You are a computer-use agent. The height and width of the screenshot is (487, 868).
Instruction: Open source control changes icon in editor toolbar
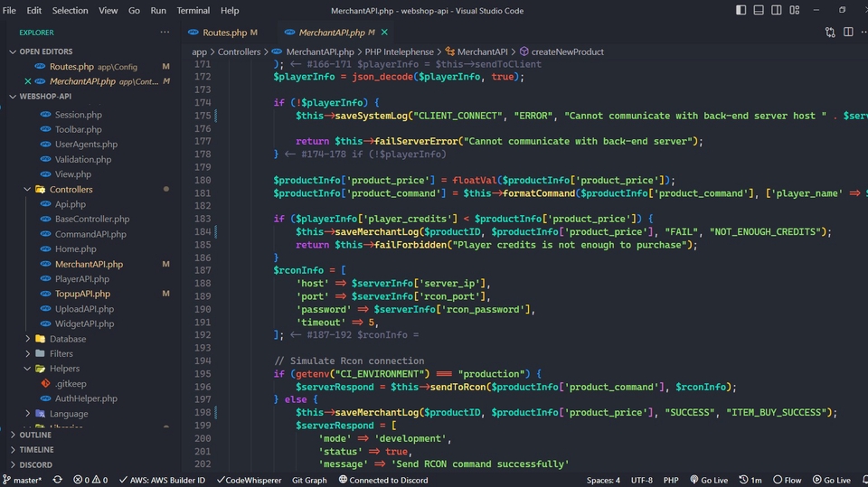click(x=830, y=33)
